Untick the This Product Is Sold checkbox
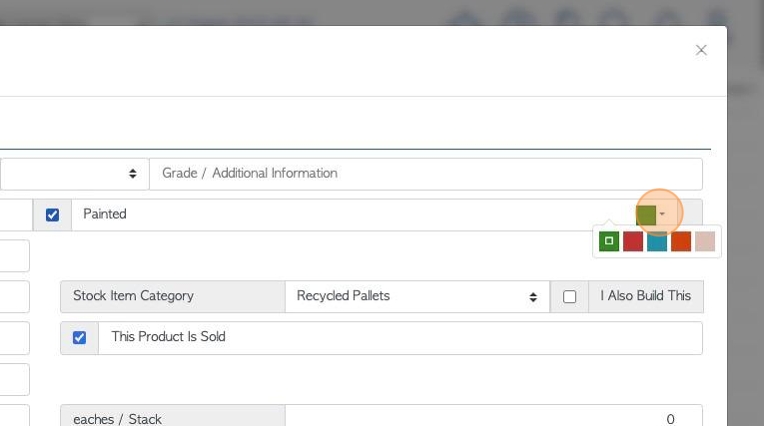 pos(79,337)
